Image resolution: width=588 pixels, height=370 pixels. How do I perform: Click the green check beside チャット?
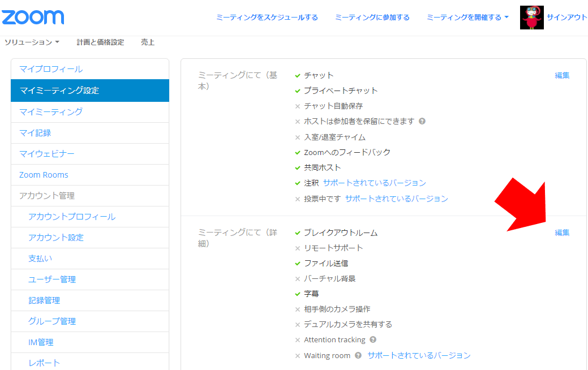298,75
